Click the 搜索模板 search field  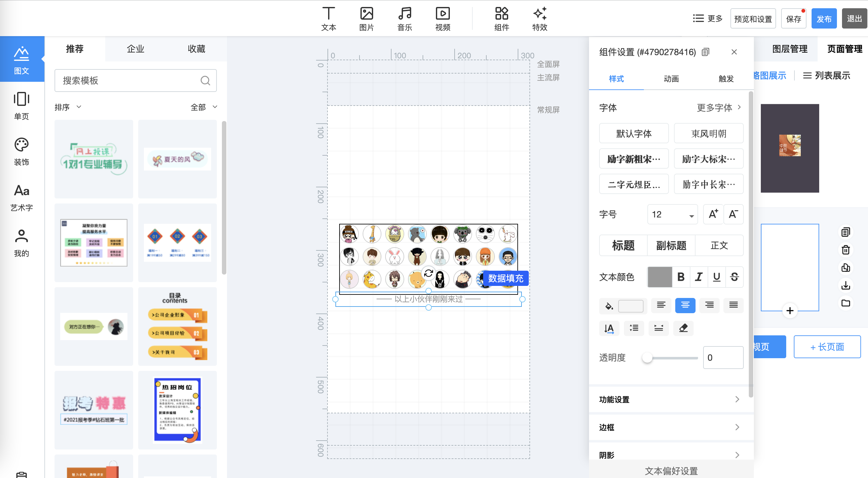point(135,81)
